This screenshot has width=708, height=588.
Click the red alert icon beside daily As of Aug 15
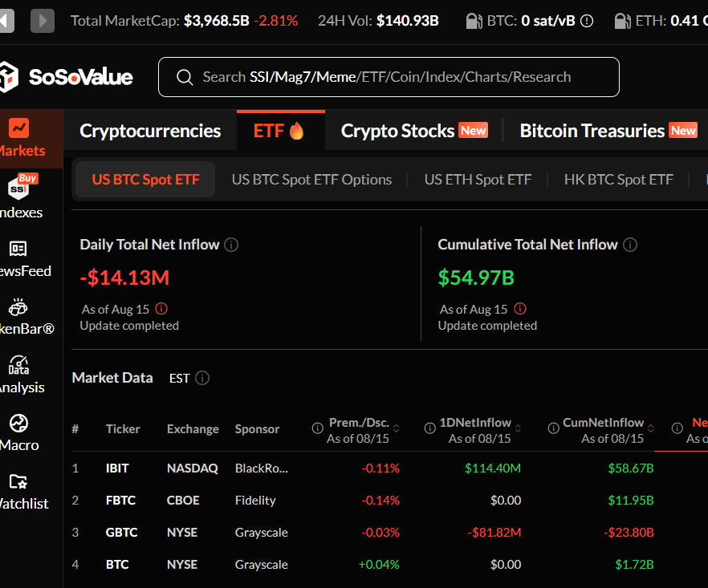(x=161, y=309)
